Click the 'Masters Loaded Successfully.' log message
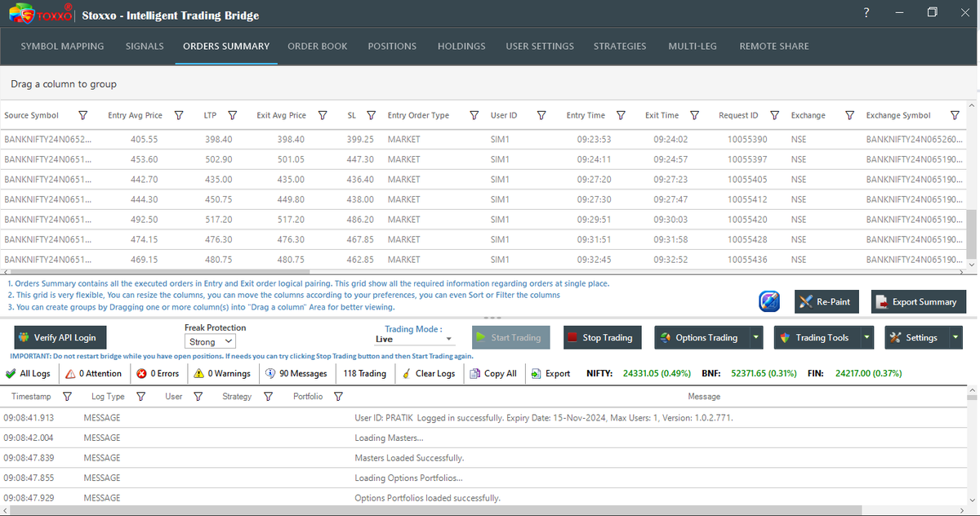This screenshot has height=516, width=980. click(x=409, y=458)
